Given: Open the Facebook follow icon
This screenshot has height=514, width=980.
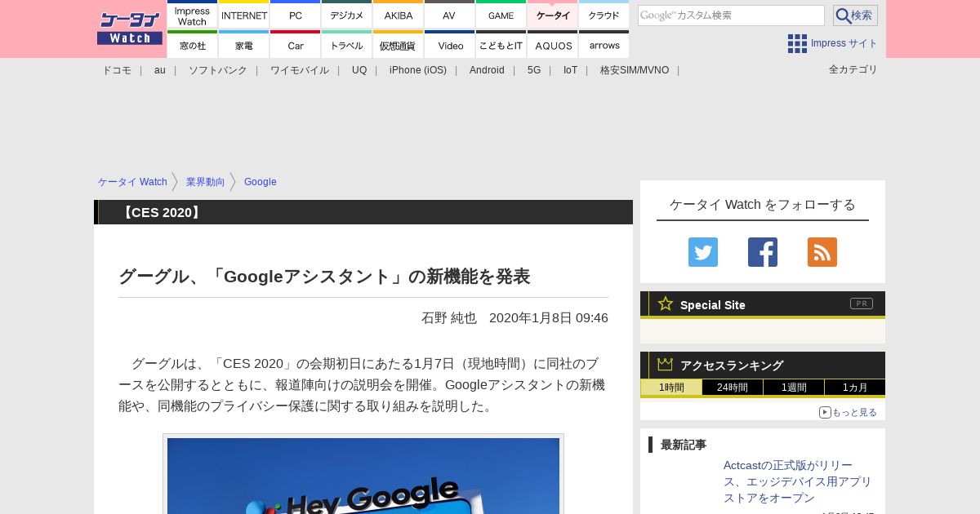Looking at the screenshot, I should (x=763, y=252).
